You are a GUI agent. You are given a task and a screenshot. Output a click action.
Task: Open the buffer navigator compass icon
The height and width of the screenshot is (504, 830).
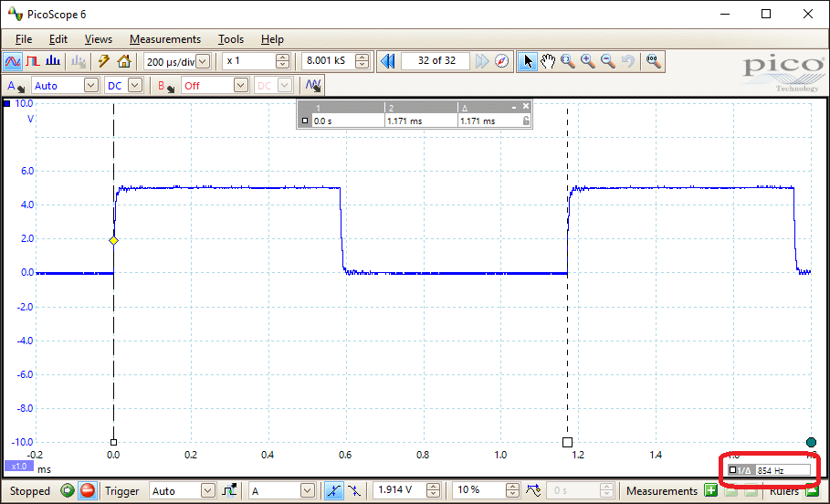coord(502,61)
